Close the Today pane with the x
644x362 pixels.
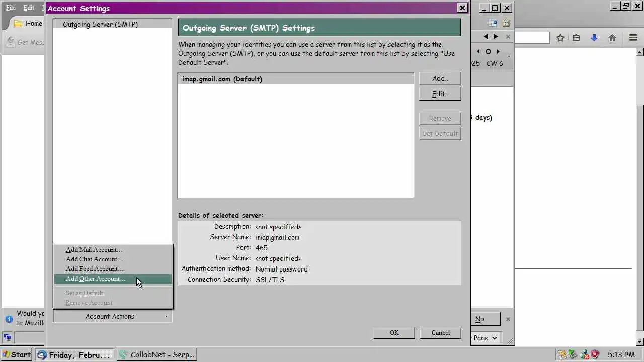point(508,37)
